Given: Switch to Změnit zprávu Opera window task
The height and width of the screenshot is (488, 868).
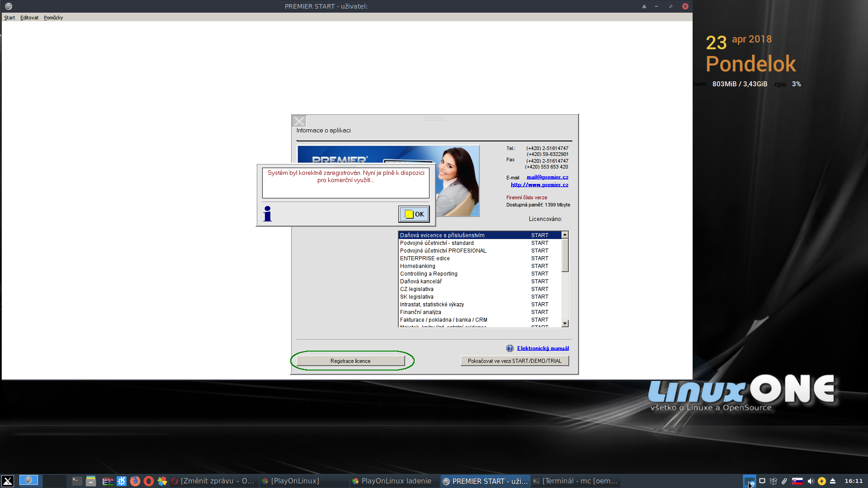Looking at the screenshot, I should 213,481.
